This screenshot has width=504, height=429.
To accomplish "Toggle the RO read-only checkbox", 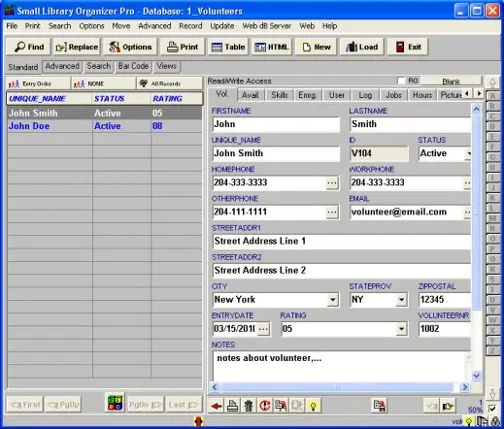I will pyautogui.click(x=401, y=81).
